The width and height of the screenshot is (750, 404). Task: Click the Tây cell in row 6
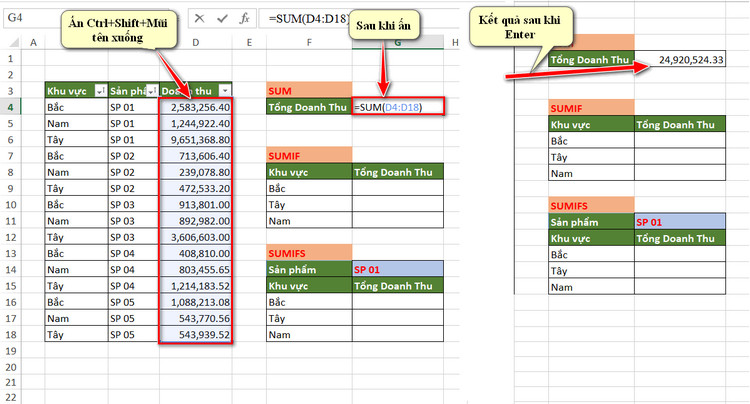[77, 140]
